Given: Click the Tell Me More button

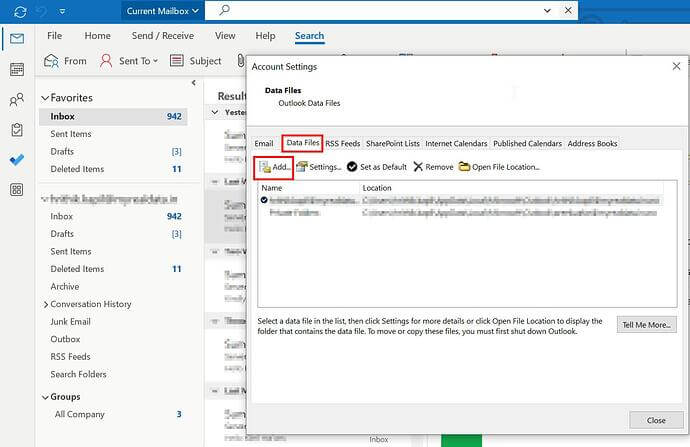Looking at the screenshot, I should 647,324.
